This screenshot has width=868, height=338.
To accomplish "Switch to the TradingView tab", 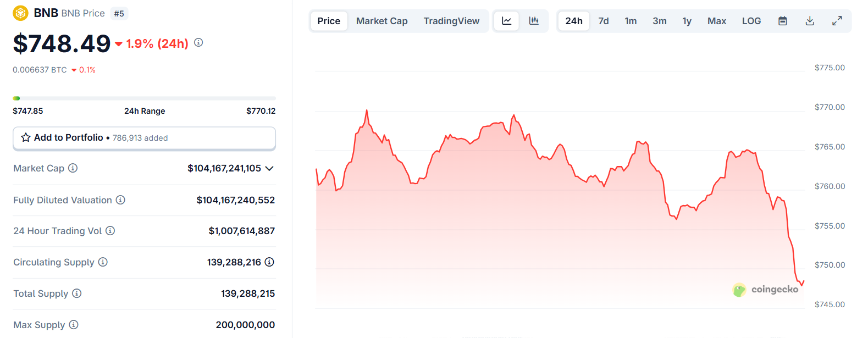I will click(x=451, y=21).
